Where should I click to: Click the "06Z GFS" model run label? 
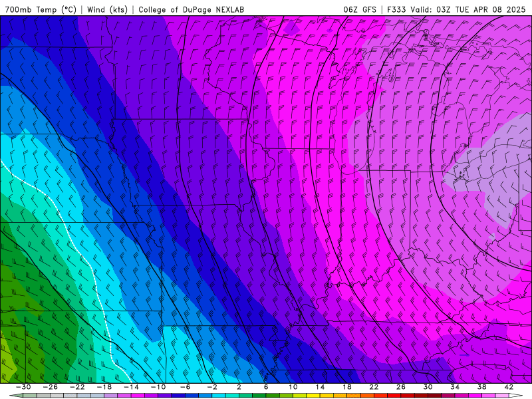[360, 9]
